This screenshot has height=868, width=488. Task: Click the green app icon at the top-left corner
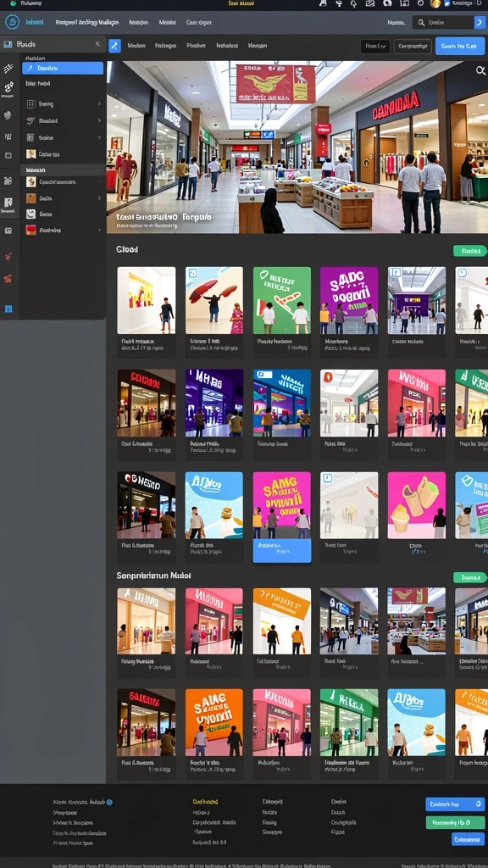click(13, 3)
